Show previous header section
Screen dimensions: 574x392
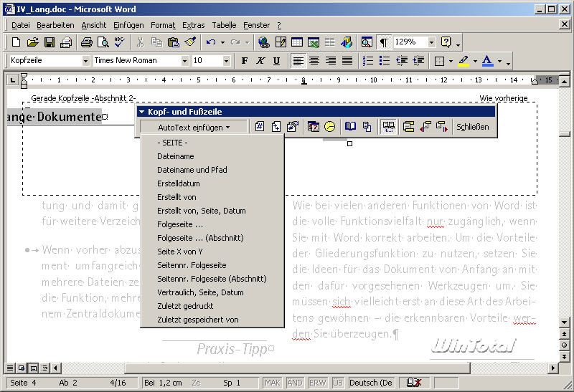click(425, 127)
